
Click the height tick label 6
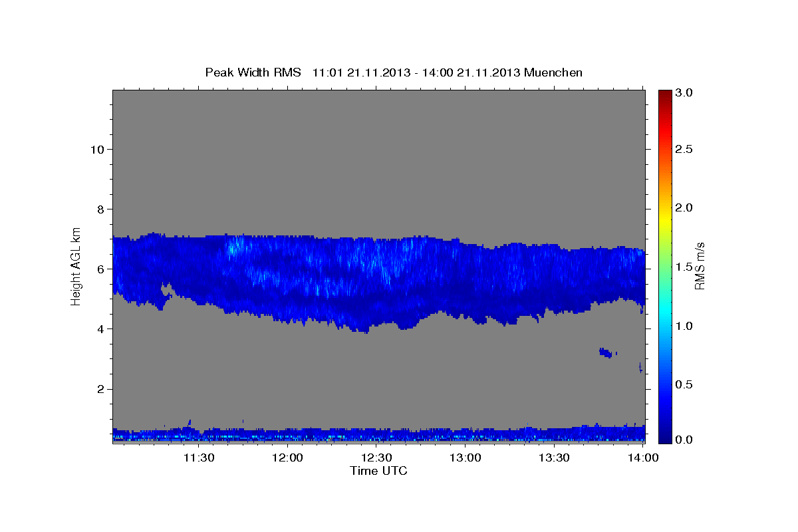pyautogui.click(x=100, y=269)
